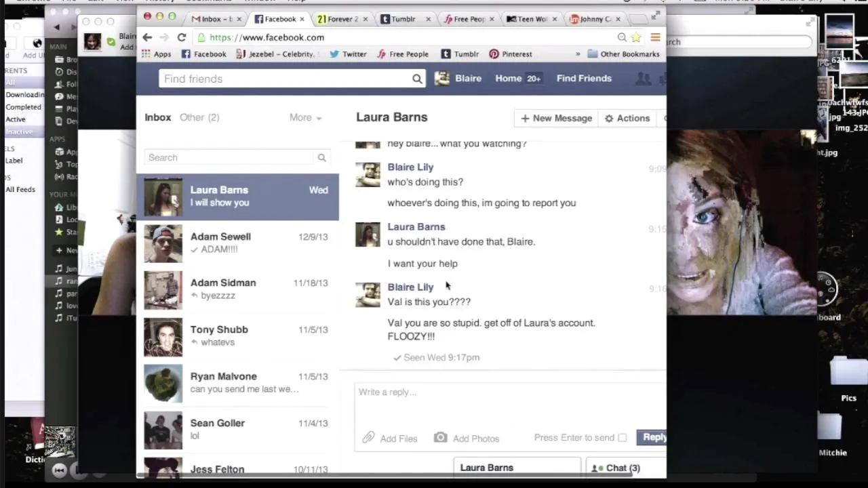Click the Laura Barns avatar above 'u shouldn't have done that'
This screenshot has height=488, width=868.
point(368,235)
